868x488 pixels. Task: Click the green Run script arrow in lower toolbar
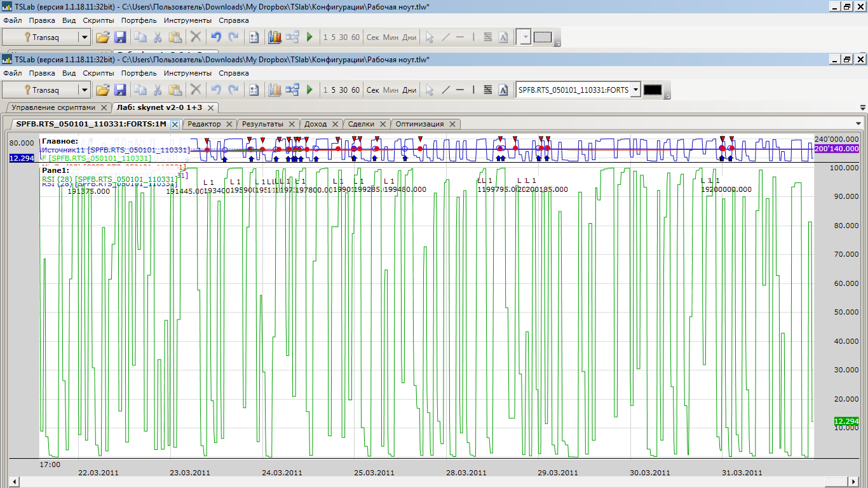click(x=309, y=90)
